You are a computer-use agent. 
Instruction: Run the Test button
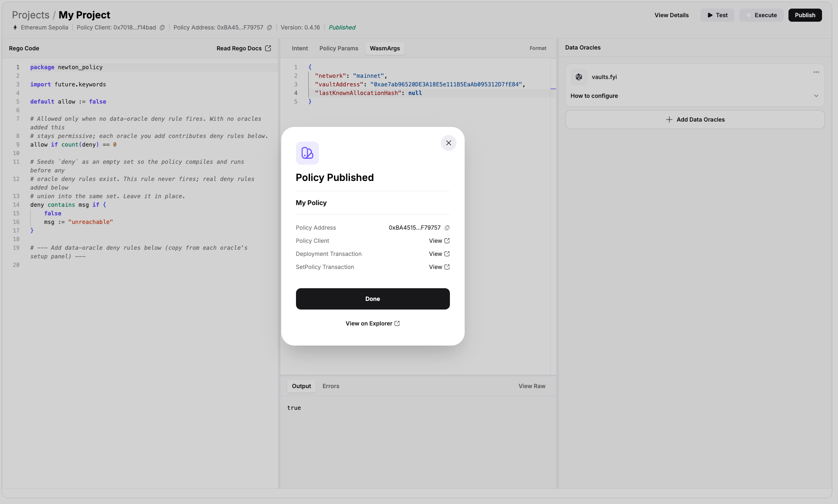(x=717, y=15)
